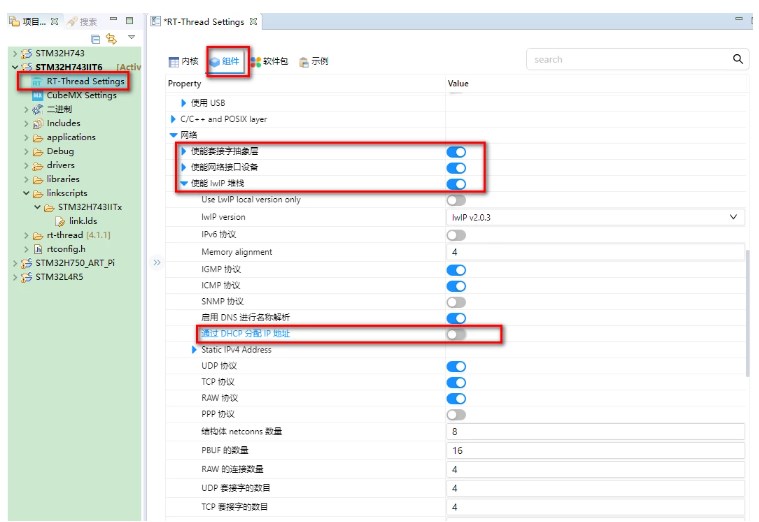This screenshot has height=522, width=759.
Task: Click the settings list vertical scrollbar
Action: (748, 312)
